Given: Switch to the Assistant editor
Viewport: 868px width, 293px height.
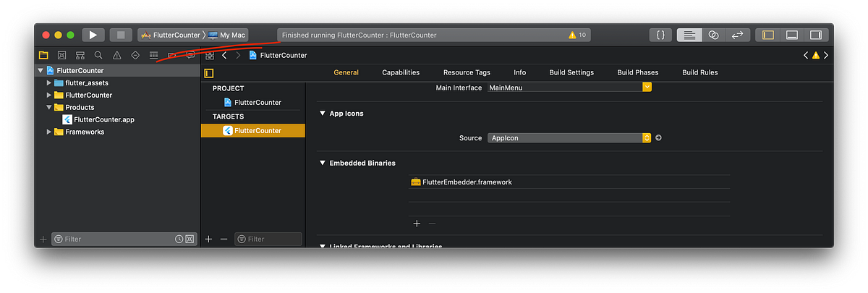Looking at the screenshot, I should (x=713, y=35).
